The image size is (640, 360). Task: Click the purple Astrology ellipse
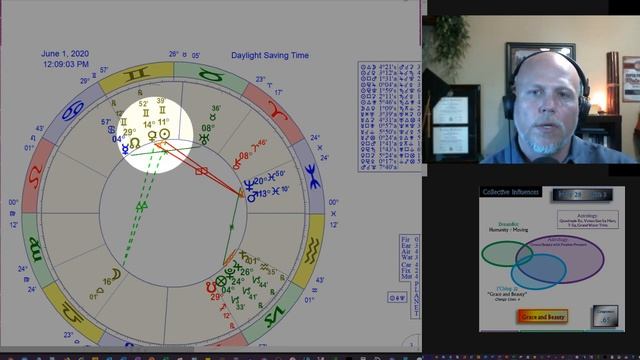point(560,258)
